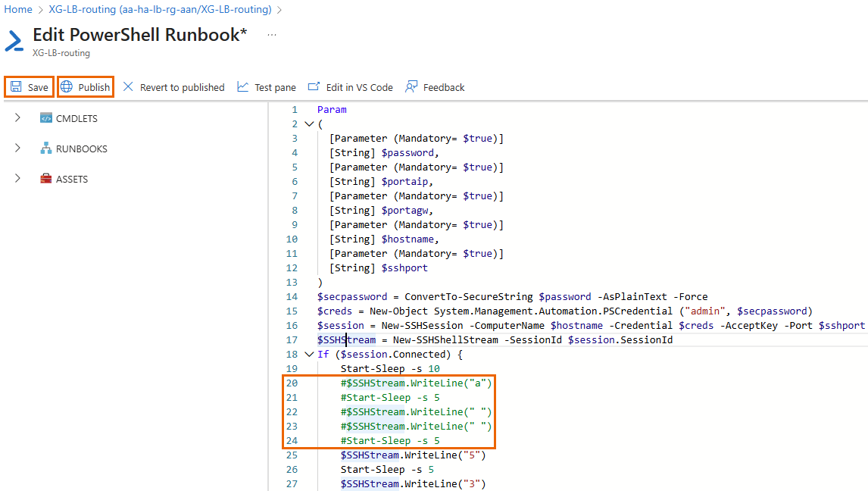This screenshot has width=868, height=491.
Task: Expand the CMDLETS section
Action: (x=17, y=117)
